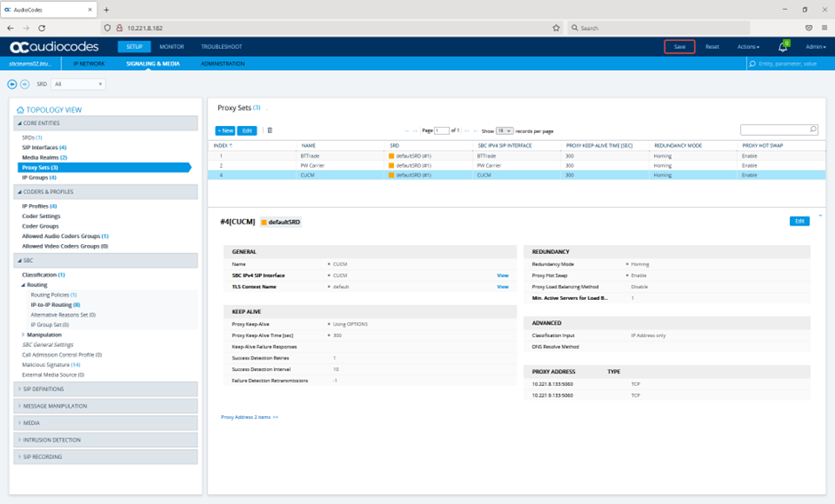Open Coder Settings in the tree
This screenshot has width=835, height=504.
click(41, 217)
